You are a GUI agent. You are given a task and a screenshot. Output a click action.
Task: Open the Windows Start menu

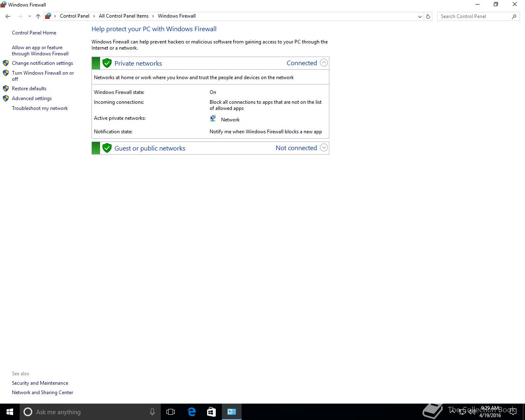(10, 412)
